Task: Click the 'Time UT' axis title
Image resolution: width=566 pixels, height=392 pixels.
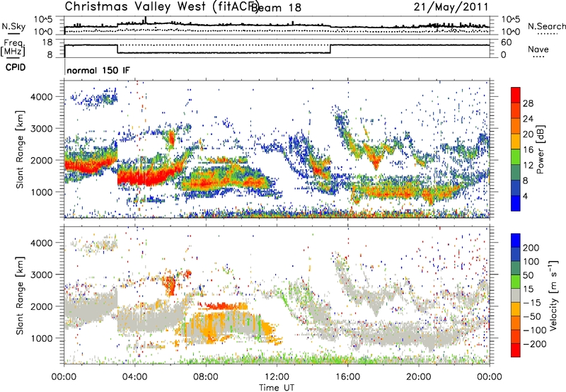Action: pos(277,387)
